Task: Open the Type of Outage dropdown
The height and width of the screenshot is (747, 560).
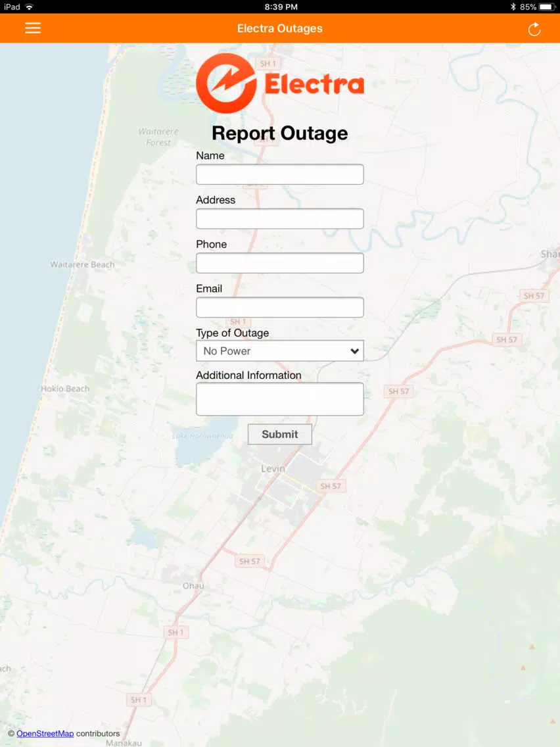Action: pyautogui.click(x=280, y=350)
